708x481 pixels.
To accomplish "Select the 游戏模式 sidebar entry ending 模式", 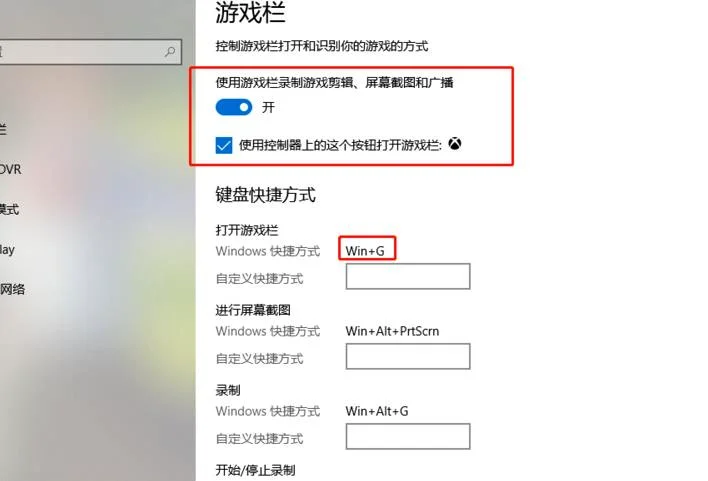I will click(9, 209).
